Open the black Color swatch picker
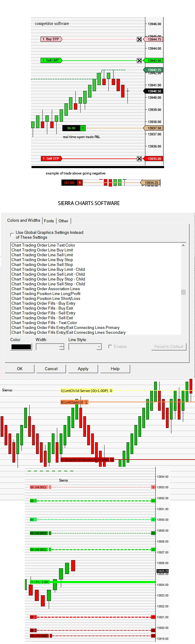 (21, 347)
